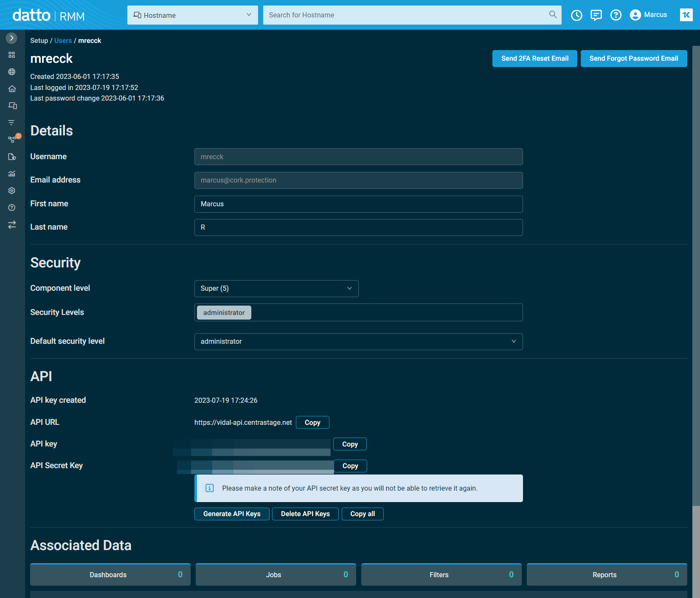Click the search magnifier icon

553,15
